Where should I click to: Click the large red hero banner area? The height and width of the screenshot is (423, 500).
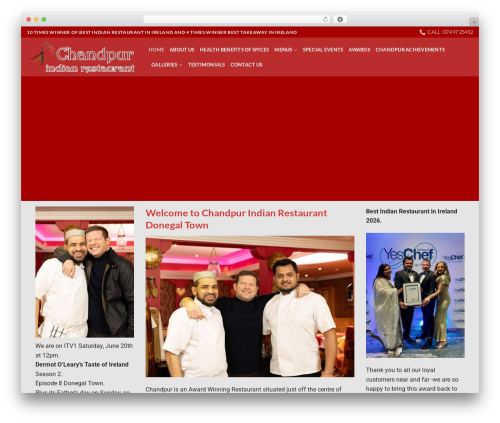coord(250,138)
